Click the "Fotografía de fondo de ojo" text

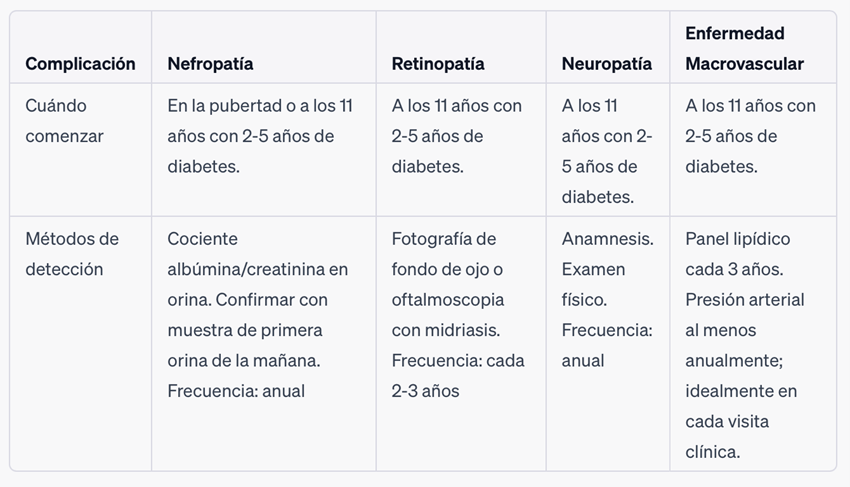[445, 254]
